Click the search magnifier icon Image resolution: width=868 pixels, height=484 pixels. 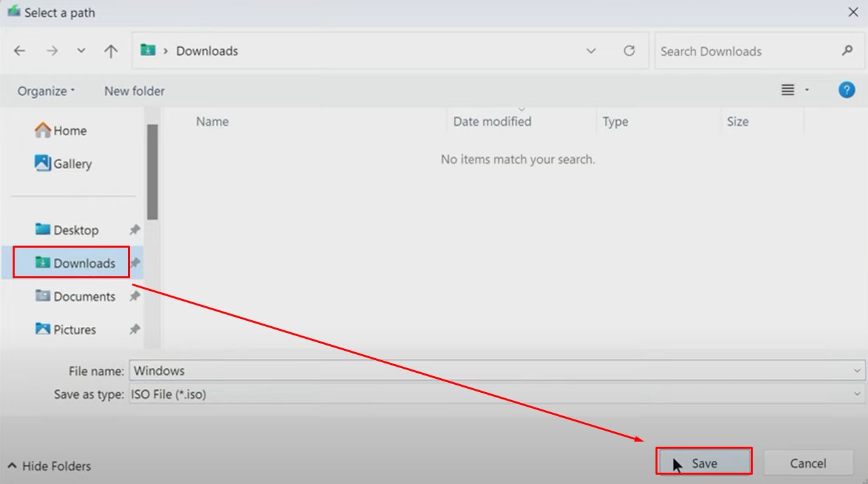[847, 51]
